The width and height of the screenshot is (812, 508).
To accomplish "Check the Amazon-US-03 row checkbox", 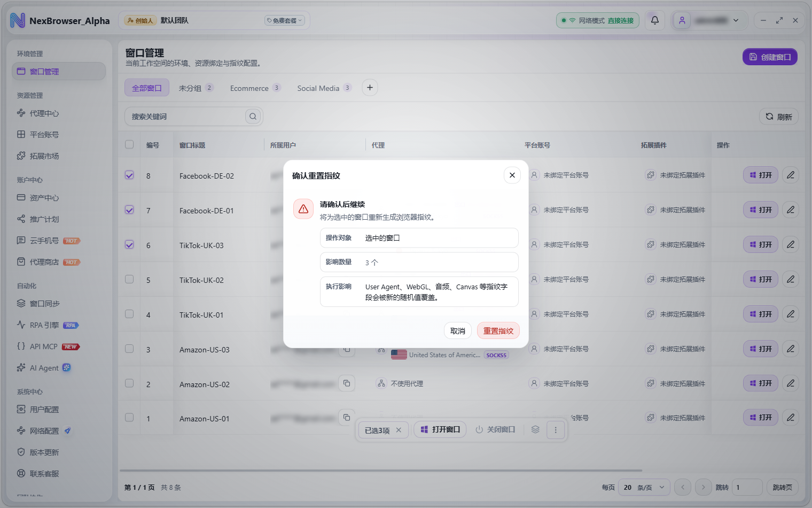I will (129, 349).
